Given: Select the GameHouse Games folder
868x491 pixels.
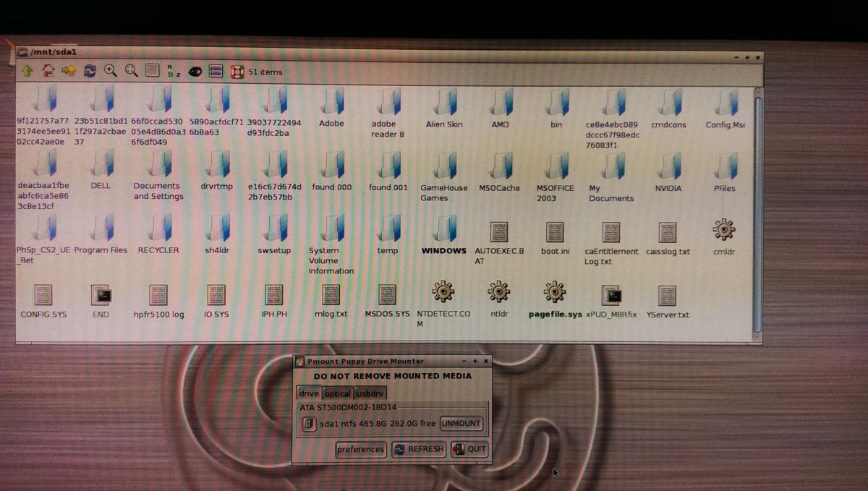Looking at the screenshot, I should pyautogui.click(x=444, y=176).
